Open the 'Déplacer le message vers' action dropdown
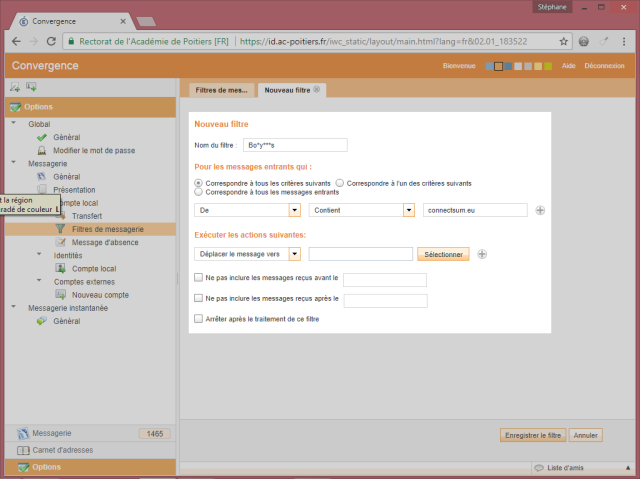 (294, 254)
